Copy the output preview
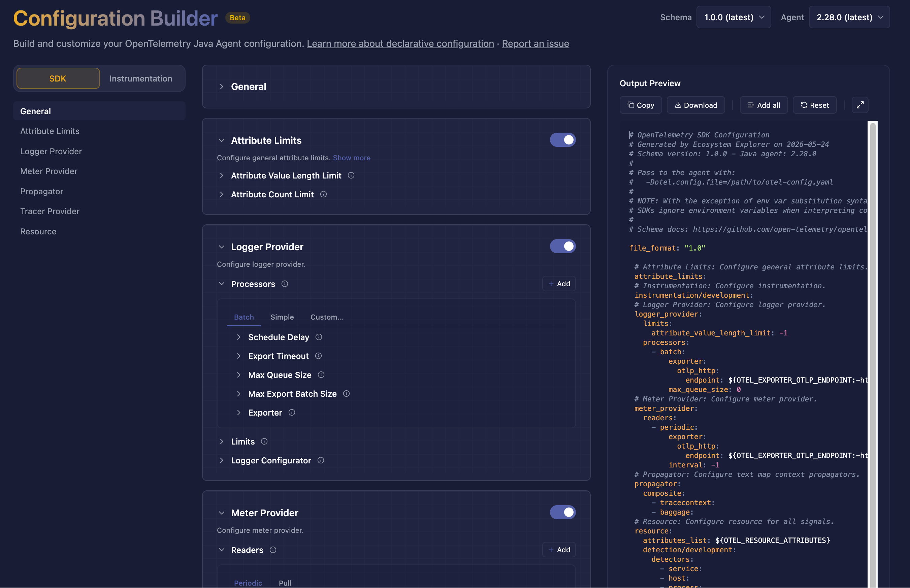Screen dimensions: 910x588 pyautogui.click(x=640, y=105)
